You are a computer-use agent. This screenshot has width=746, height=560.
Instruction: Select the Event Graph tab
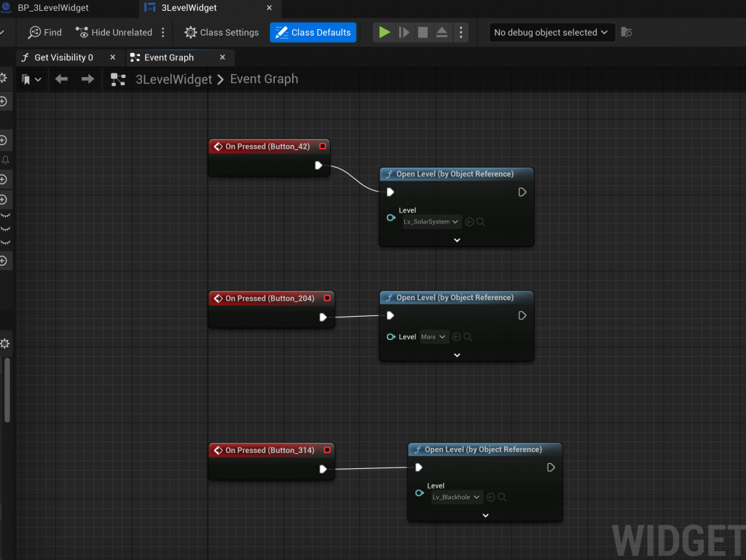(169, 58)
